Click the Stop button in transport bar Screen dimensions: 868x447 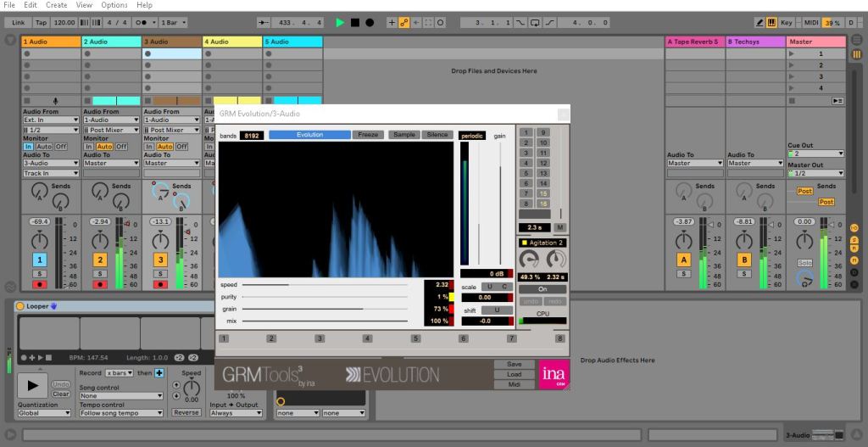coord(355,22)
